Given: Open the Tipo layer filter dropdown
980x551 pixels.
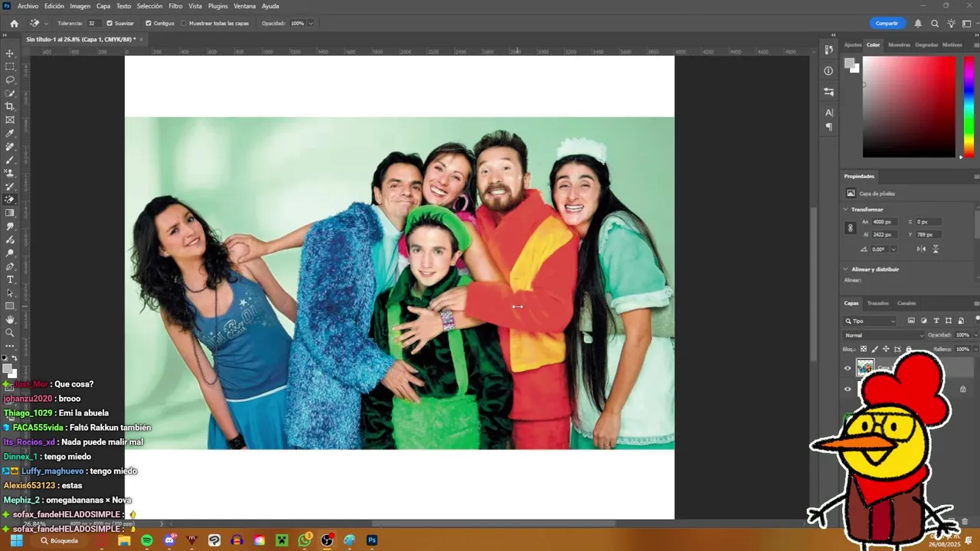Looking at the screenshot, I should click(871, 321).
